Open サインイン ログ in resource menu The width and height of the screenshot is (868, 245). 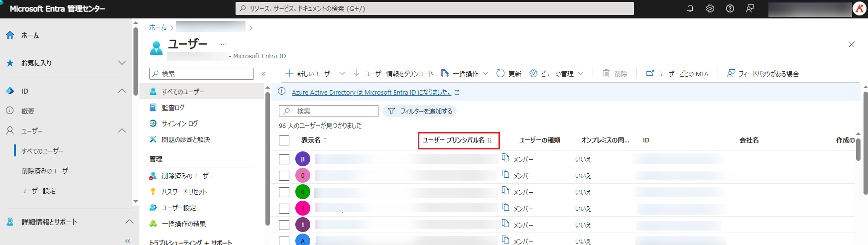179,123
